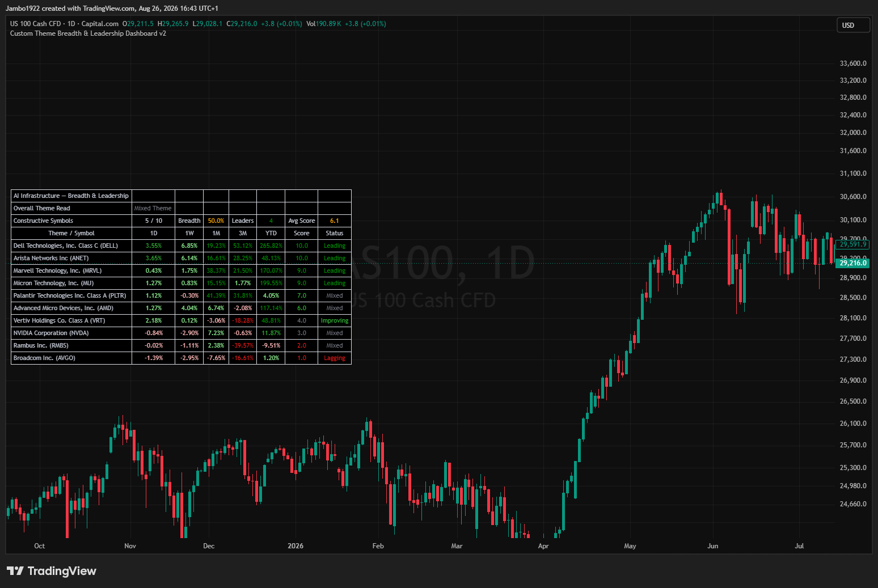
Task: Select the Palantir Technologies (PLTR) row name
Action: click(70, 295)
